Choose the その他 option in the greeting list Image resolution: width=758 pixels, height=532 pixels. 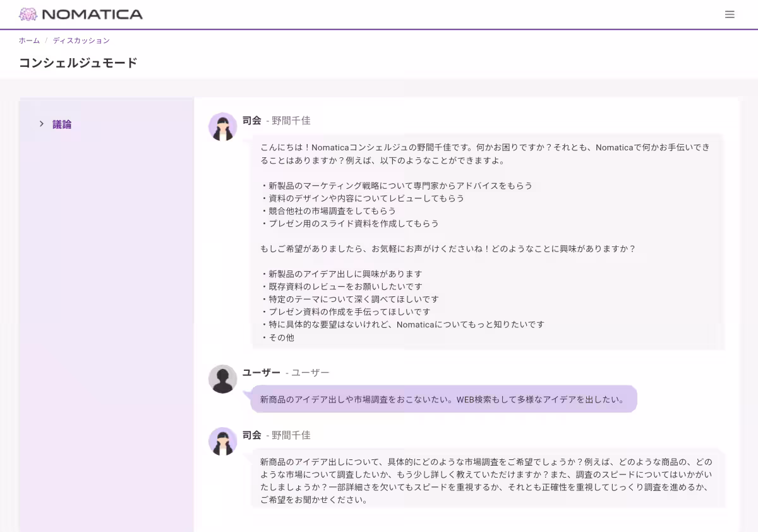[x=279, y=337]
